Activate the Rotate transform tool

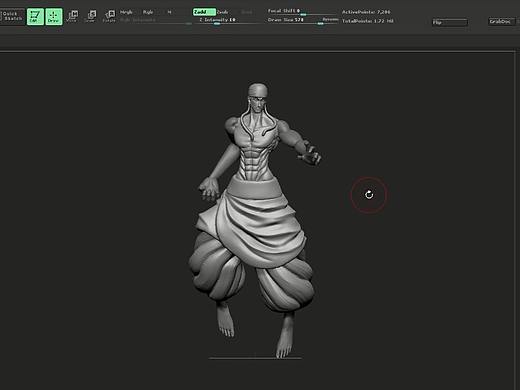point(109,16)
